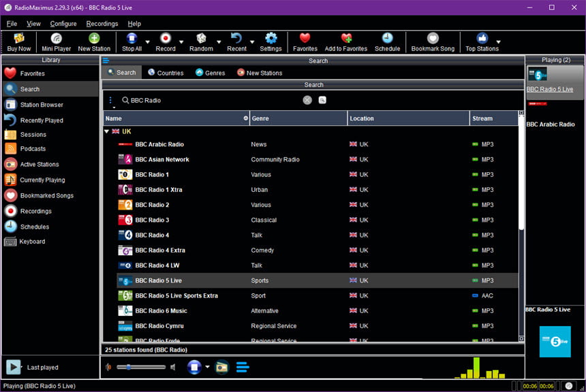Viewport: 586px width, 392px height.
Task: Open the Help menu
Action: click(134, 24)
